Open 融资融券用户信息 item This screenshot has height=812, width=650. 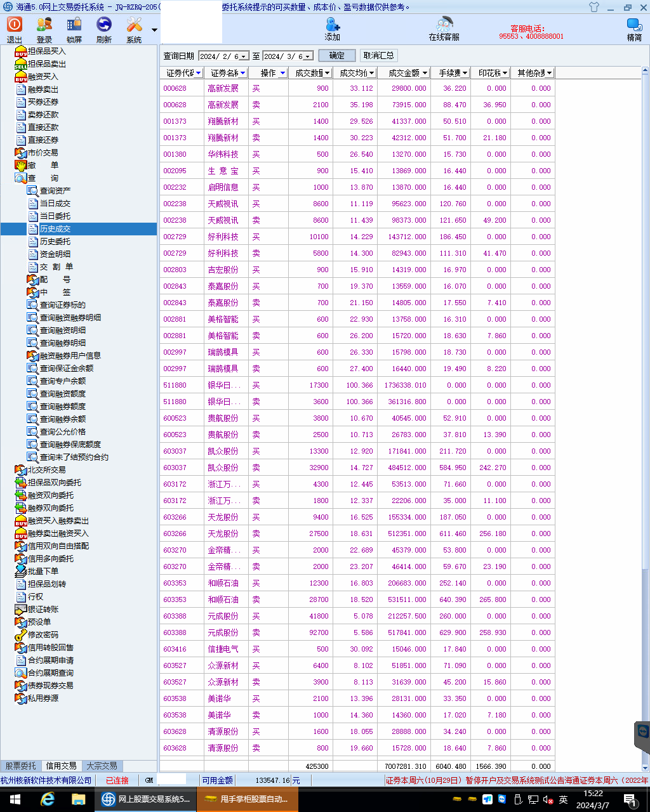(70, 355)
